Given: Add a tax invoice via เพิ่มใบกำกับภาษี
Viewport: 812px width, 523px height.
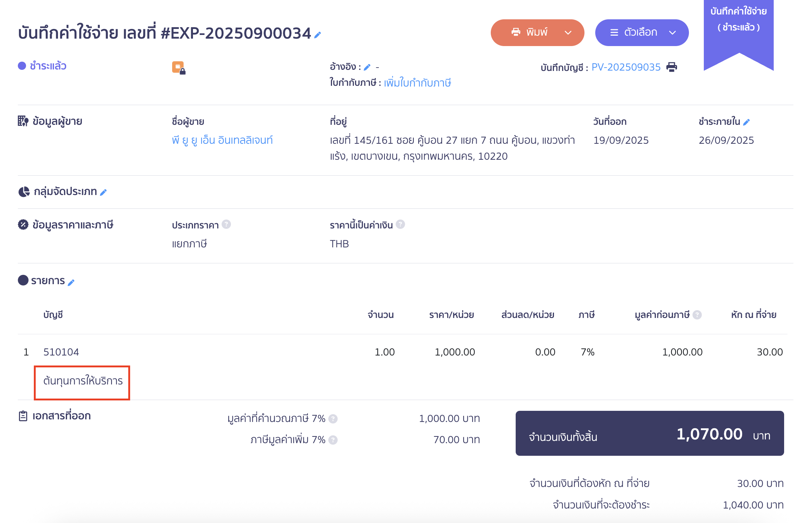Looking at the screenshot, I should [x=417, y=82].
